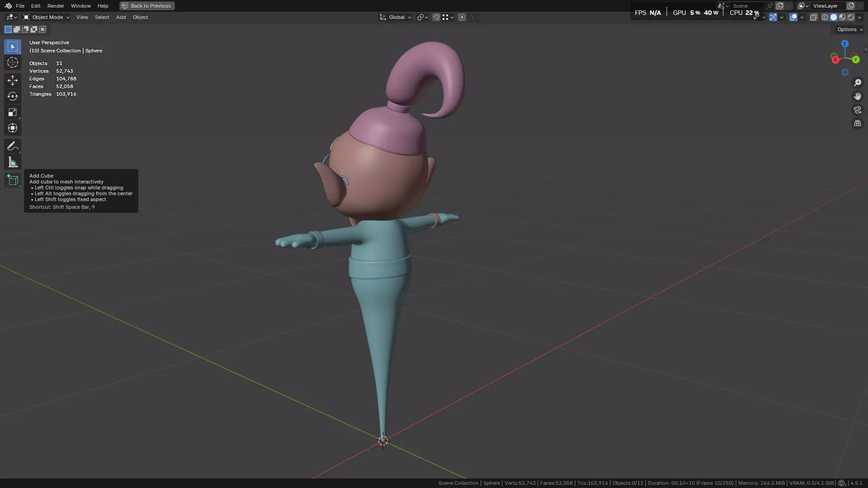Open the overlays options dropdown arrow
This screenshot has height=488, width=868.
(802, 17)
